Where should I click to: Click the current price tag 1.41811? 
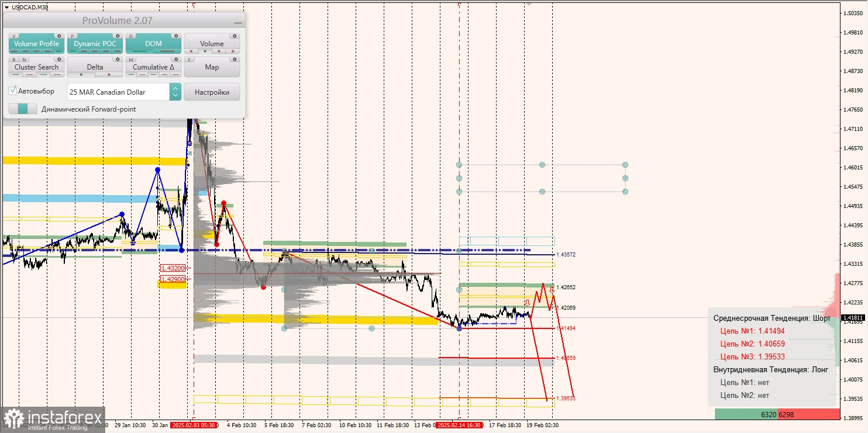tap(853, 318)
